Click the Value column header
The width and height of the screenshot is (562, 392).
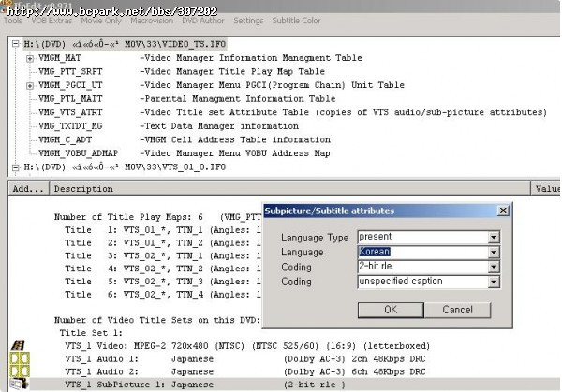[546, 189]
